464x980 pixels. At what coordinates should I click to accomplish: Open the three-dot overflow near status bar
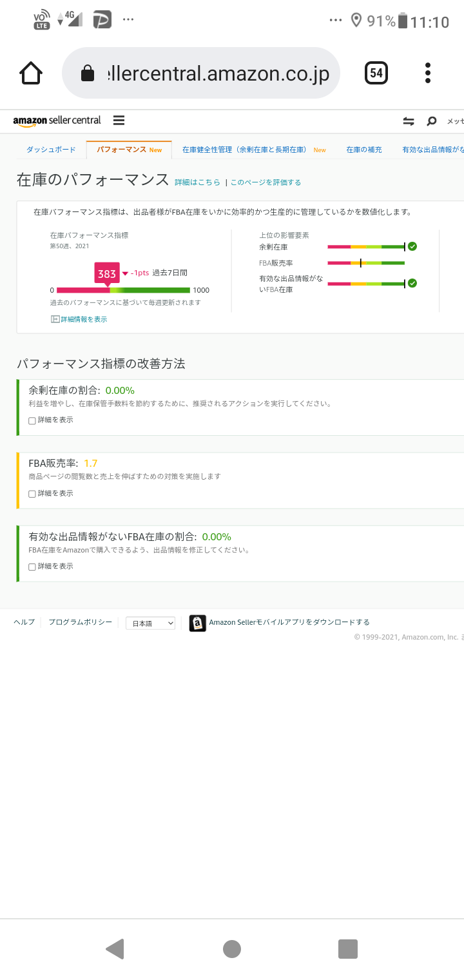pyautogui.click(x=335, y=19)
